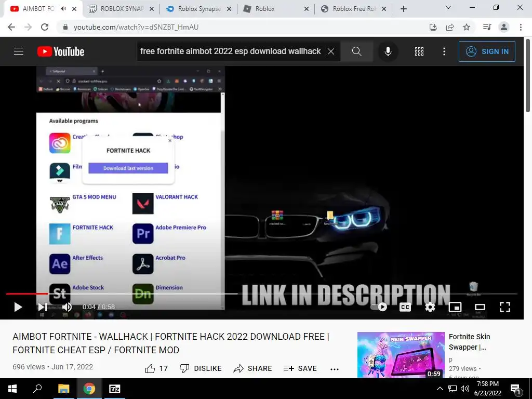Mute the video volume
Screen dimensions: 532x399
[67, 307]
